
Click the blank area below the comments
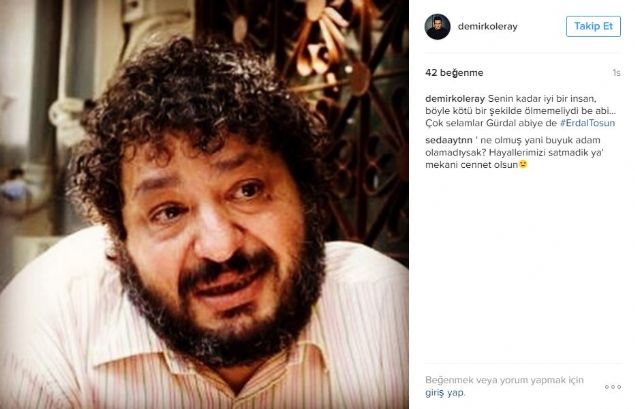[x=522, y=263]
